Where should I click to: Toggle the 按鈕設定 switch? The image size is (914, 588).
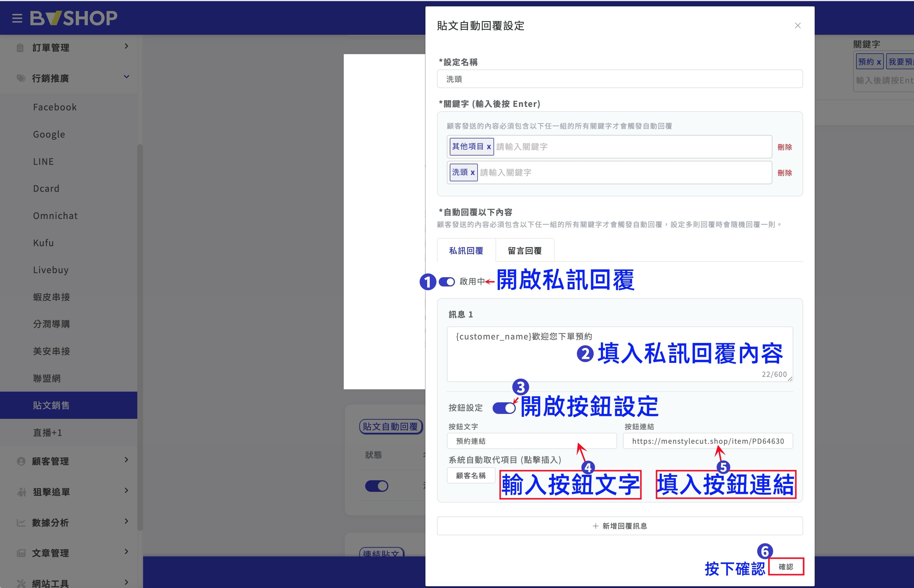[x=504, y=408]
